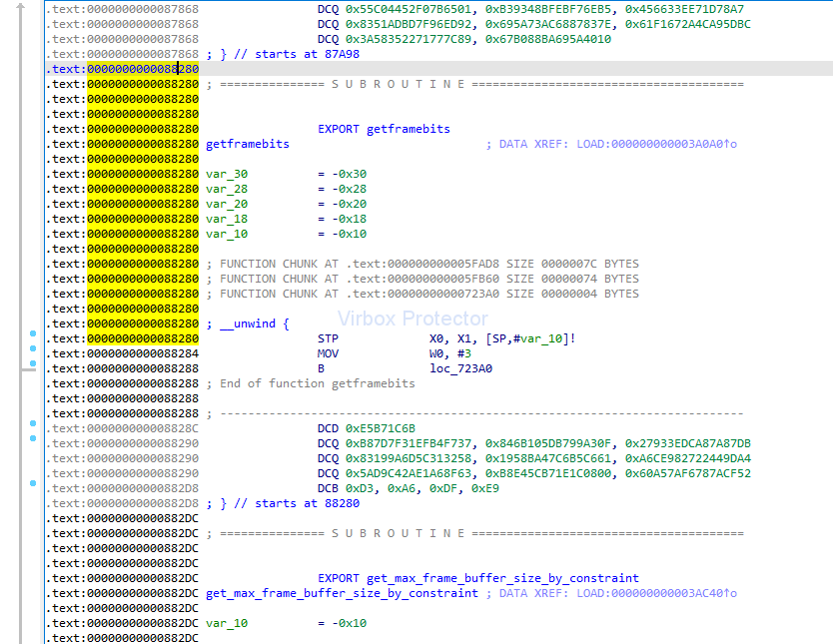Select function chunk address 00000000000723A0
Screen dimensions: 833x644
pyautogui.click(x=443, y=294)
